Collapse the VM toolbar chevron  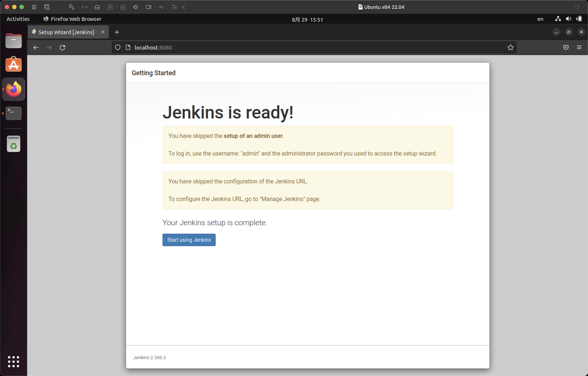[x=184, y=7]
